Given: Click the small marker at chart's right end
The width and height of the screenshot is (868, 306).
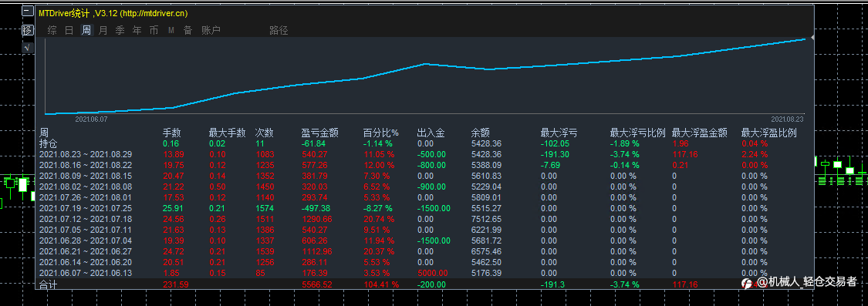Looking at the screenshot, I should (x=812, y=37).
